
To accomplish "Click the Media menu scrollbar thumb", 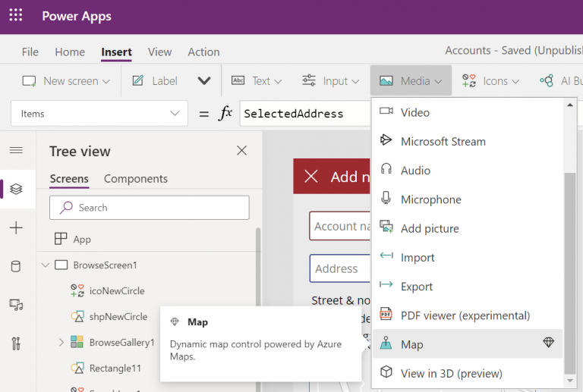I will tap(569, 273).
